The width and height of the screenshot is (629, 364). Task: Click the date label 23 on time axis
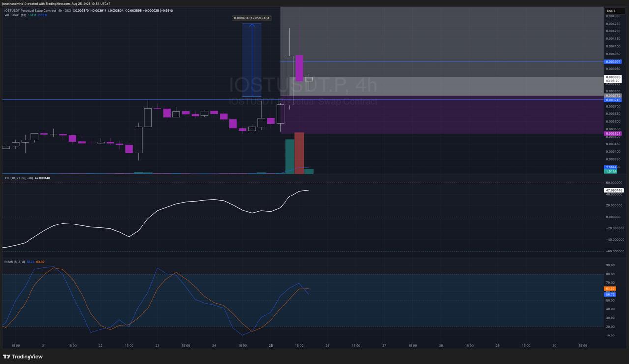[x=157, y=345]
